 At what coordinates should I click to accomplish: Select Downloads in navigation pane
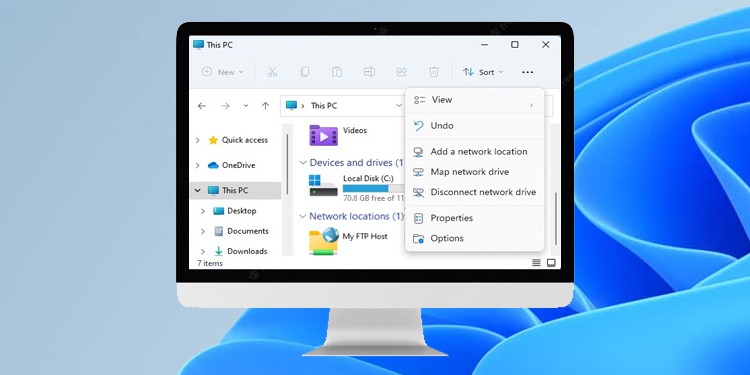247,251
